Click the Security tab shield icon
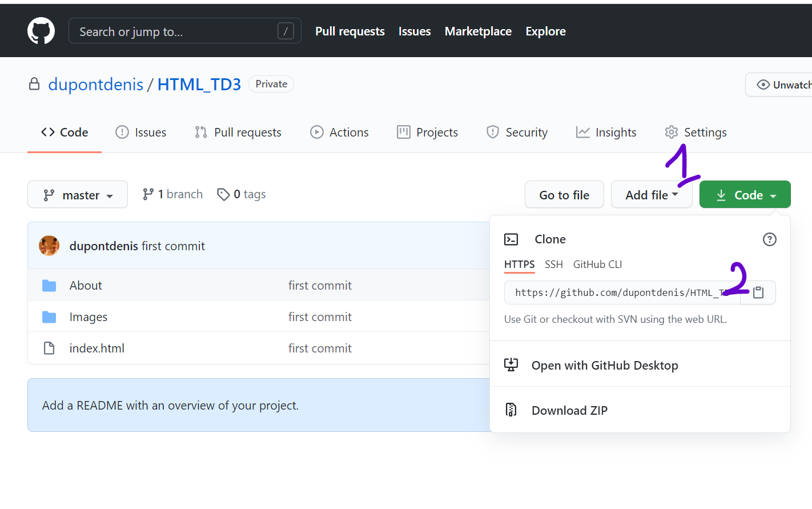Image resolution: width=812 pixels, height=509 pixels. point(493,132)
